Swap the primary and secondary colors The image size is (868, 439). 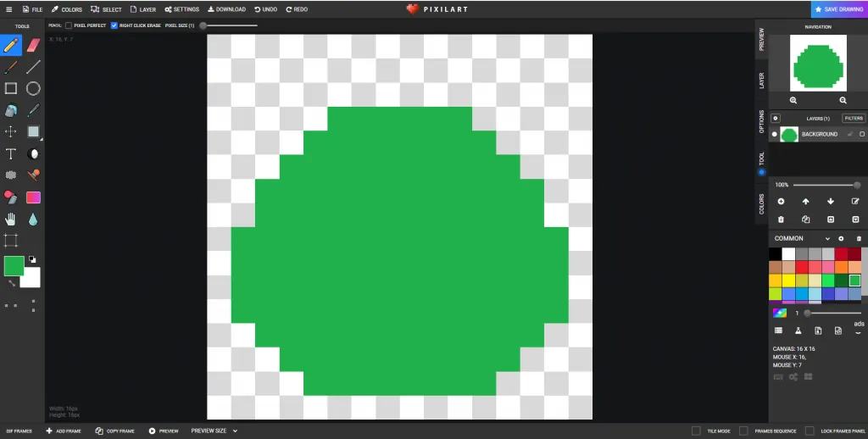pyautogui.click(x=12, y=283)
